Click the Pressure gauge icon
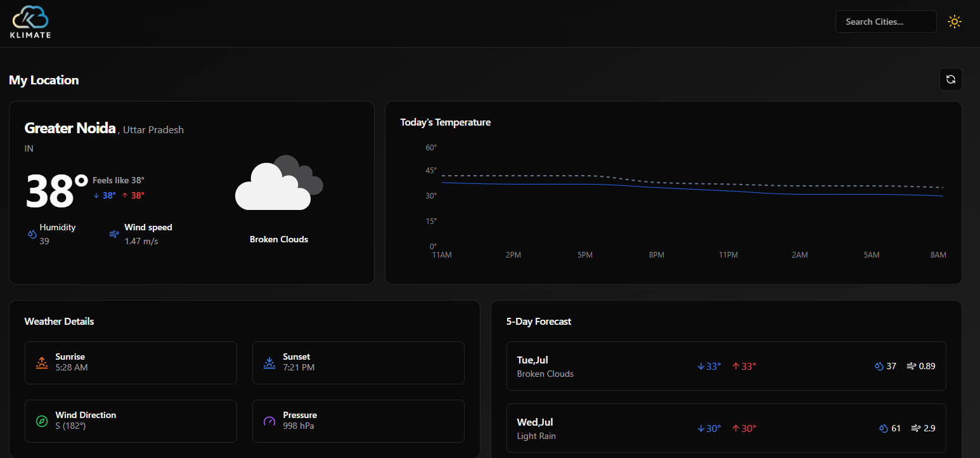980x458 pixels. click(269, 421)
